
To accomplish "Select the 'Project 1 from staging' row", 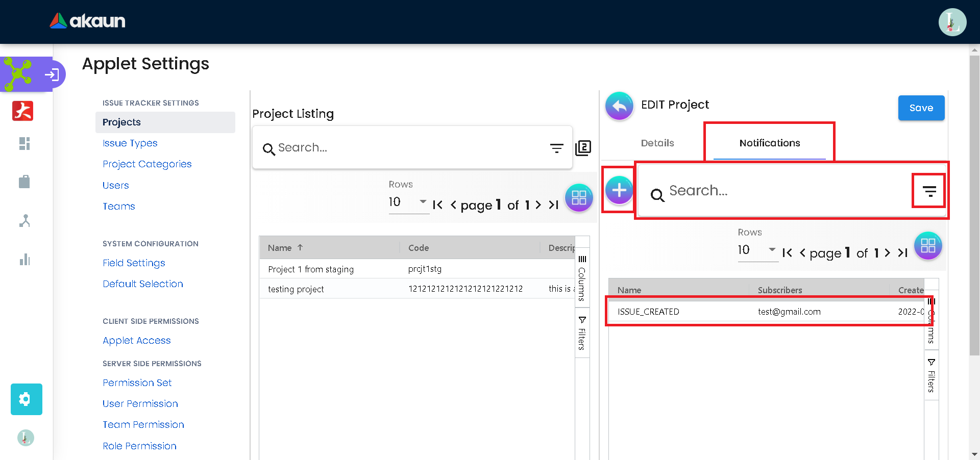I will coord(417,269).
